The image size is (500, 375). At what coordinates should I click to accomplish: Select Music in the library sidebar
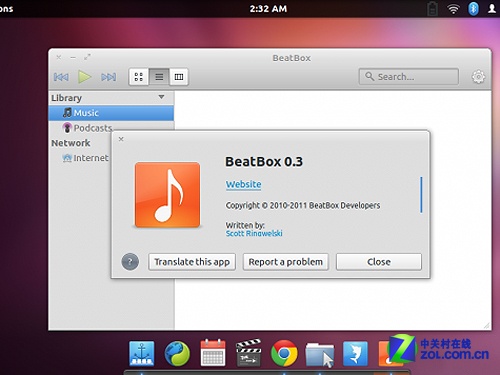111,113
